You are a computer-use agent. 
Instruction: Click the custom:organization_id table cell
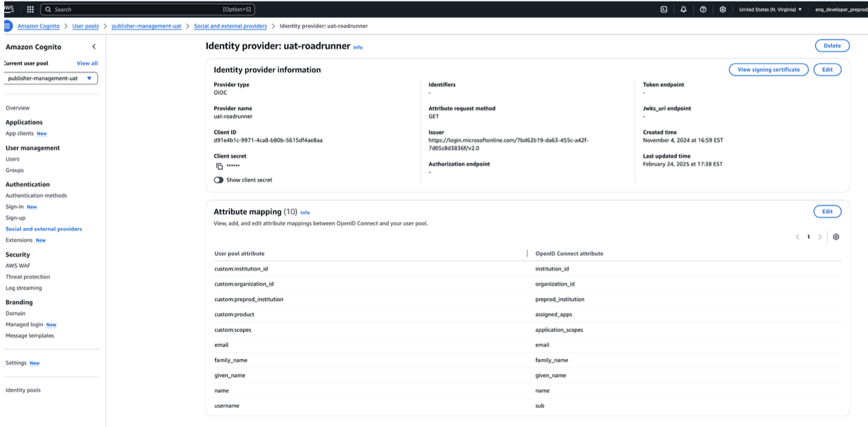[x=244, y=284]
